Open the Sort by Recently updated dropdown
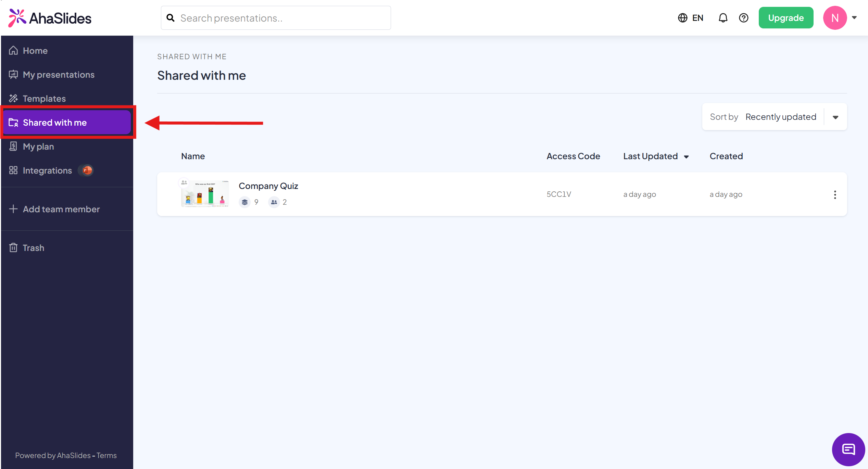This screenshot has width=868, height=469. 775,117
